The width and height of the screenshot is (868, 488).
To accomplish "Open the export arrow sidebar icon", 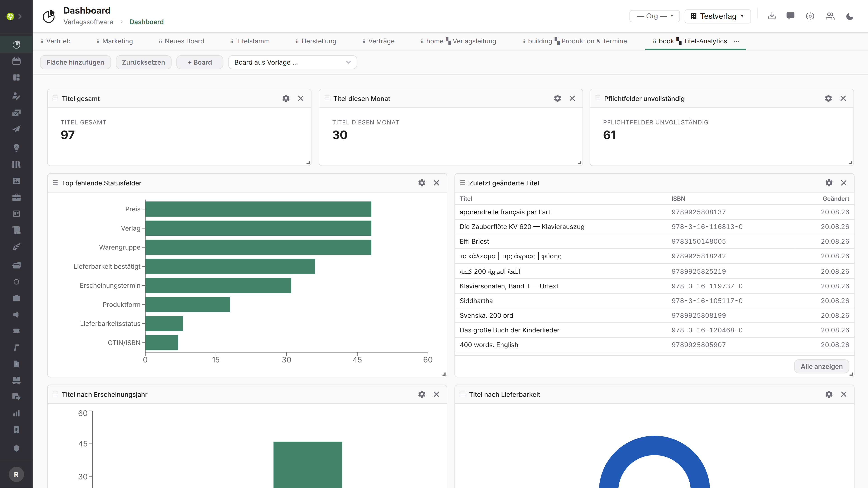I will [16, 397].
